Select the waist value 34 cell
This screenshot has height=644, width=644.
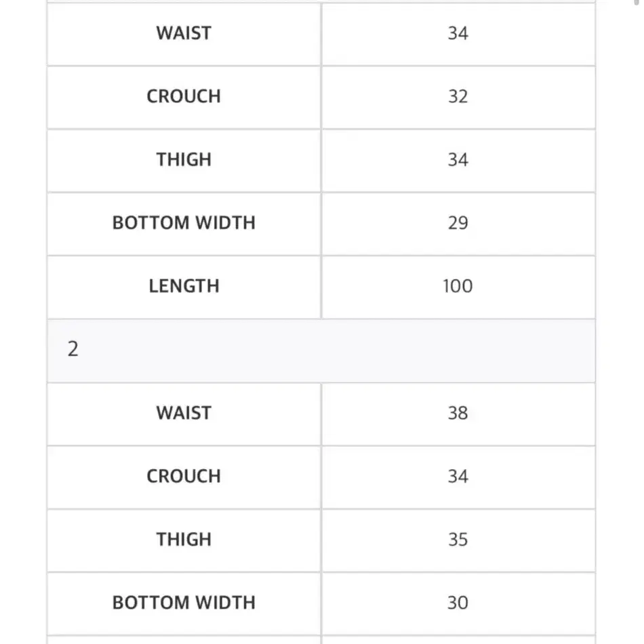(458, 34)
